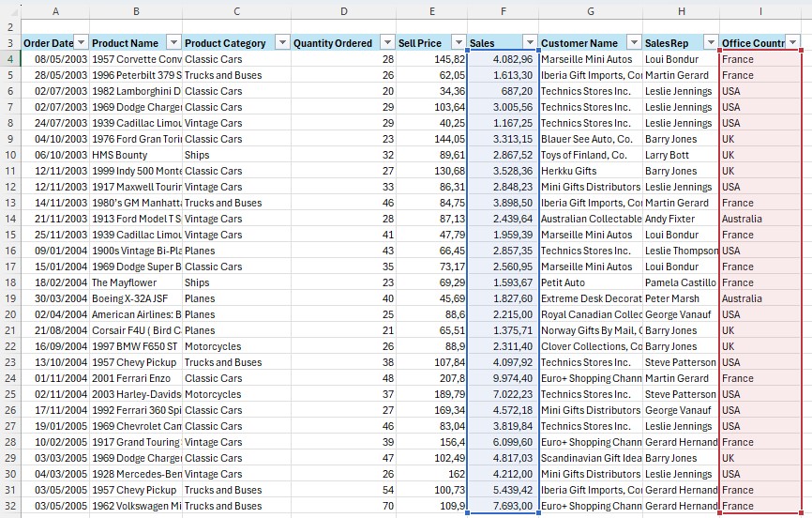Select the HMS Bounty product cell

136,155
